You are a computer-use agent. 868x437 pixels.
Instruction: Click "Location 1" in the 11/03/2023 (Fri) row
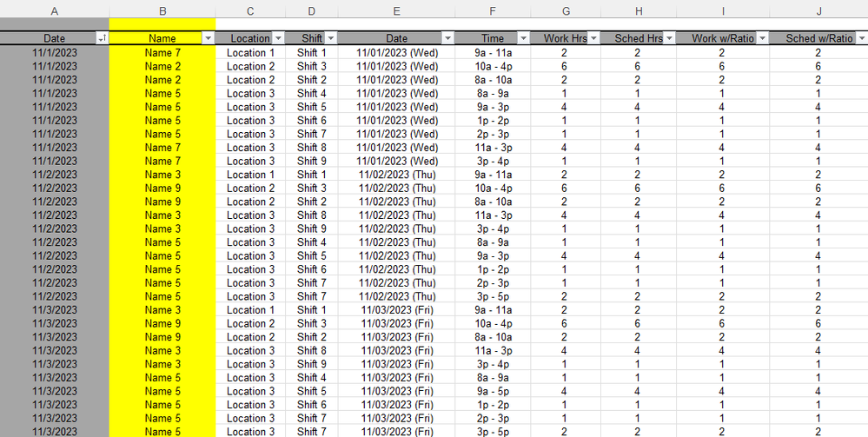coord(250,310)
